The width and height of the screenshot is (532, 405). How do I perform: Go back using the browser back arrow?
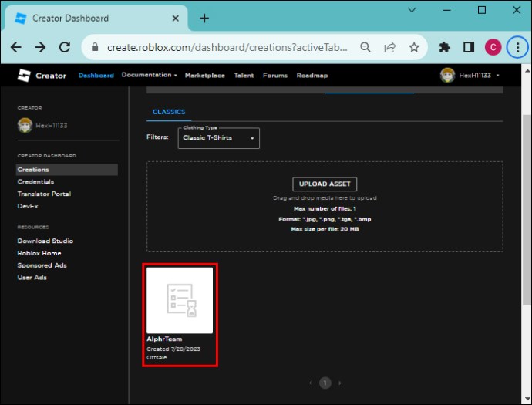point(16,47)
